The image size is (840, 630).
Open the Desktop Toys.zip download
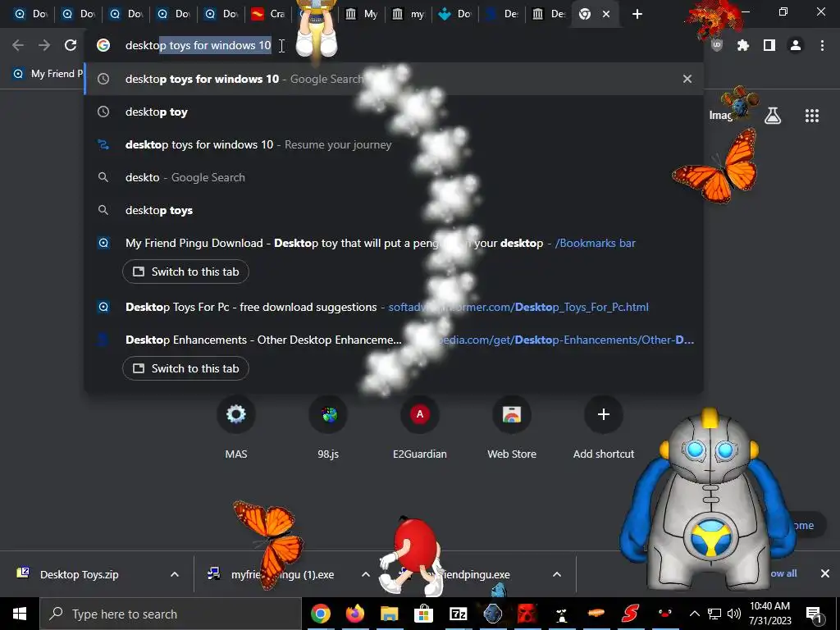pyautogui.click(x=80, y=574)
